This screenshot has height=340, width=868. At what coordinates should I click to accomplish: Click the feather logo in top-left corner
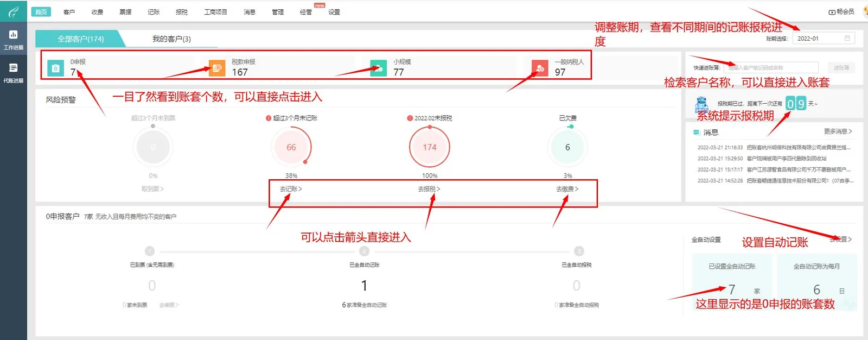tap(13, 11)
